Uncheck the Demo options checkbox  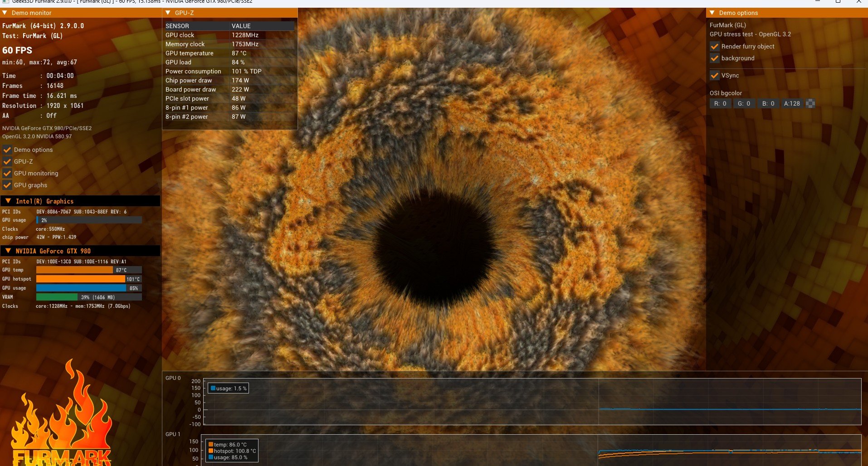point(7,150)
